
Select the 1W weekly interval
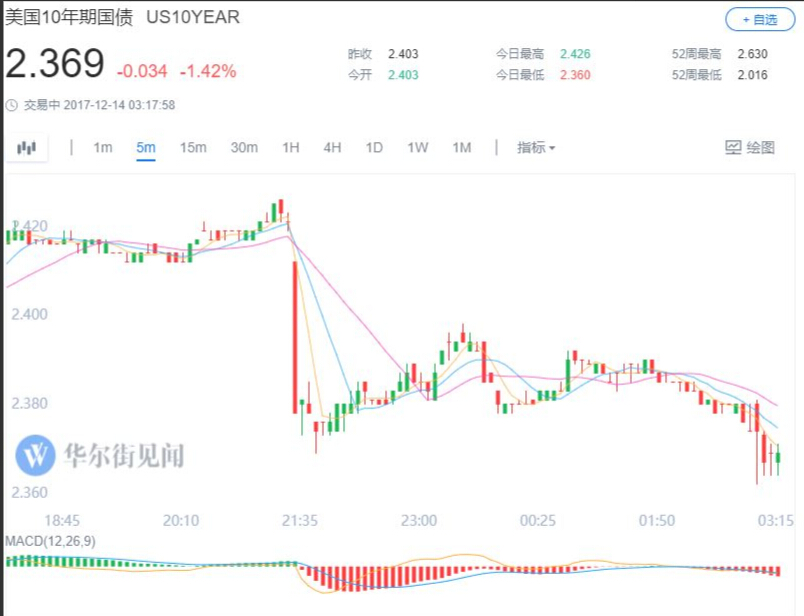(417, 148)
